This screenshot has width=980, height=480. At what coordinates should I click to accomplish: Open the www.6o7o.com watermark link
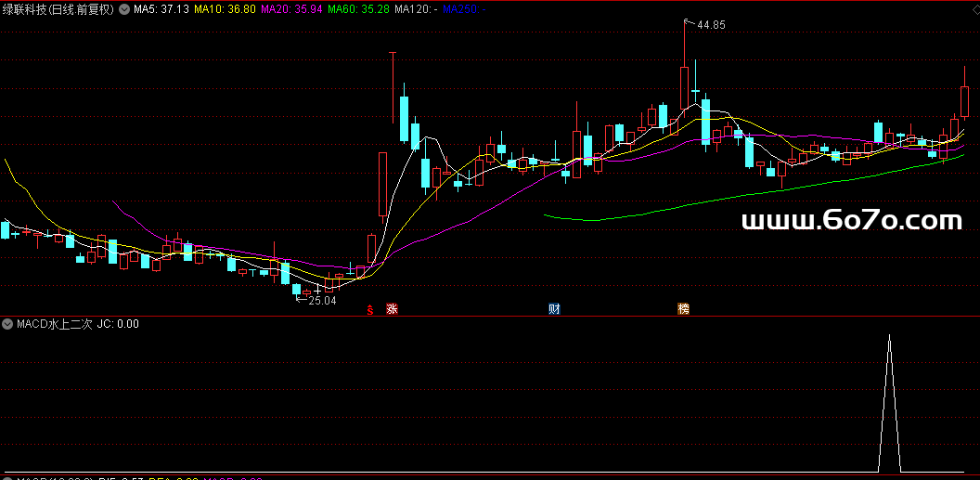click(x=852, y=221)
